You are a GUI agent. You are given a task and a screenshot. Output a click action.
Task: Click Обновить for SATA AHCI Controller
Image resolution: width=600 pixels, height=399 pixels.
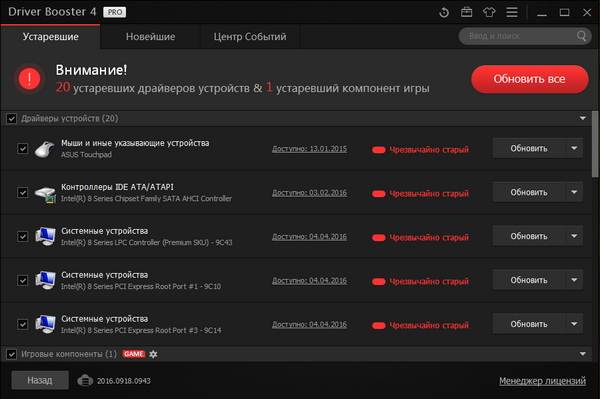coord(529,192)
